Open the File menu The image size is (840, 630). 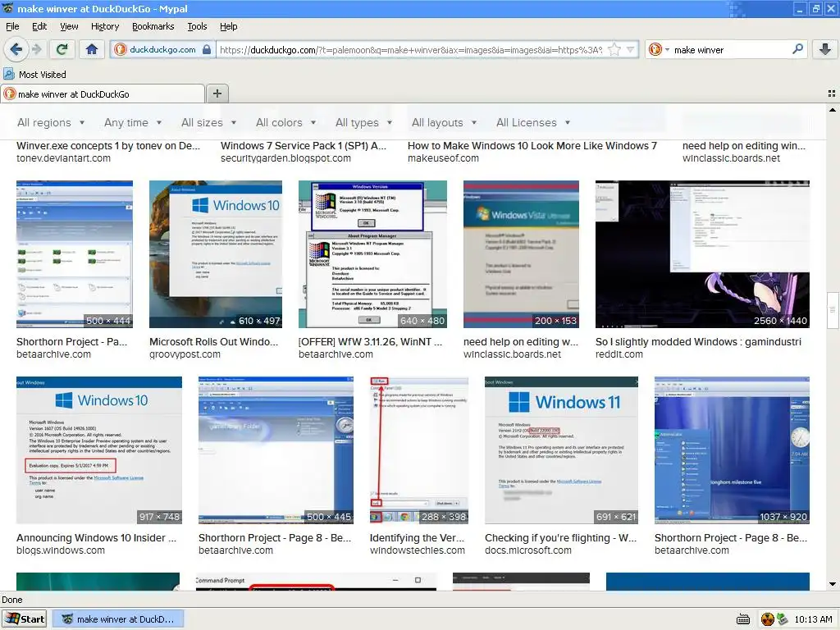(12, 26)
